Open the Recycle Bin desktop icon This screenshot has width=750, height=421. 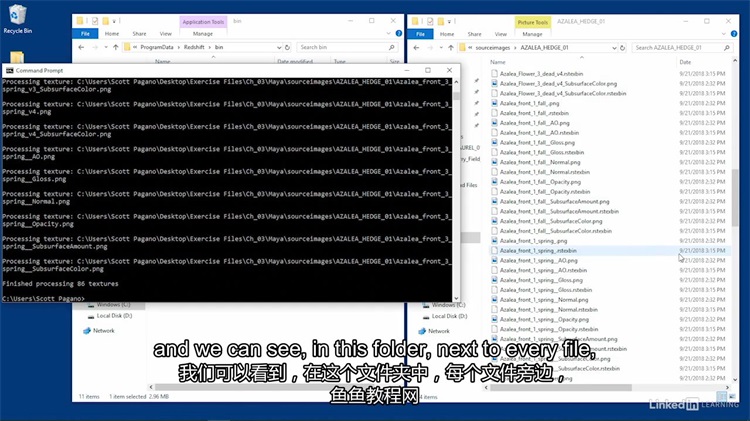tap(17, 19)
